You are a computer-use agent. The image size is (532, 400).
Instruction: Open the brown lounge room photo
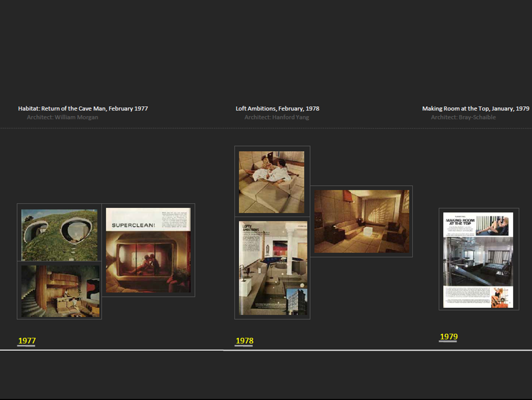[362, 221]
